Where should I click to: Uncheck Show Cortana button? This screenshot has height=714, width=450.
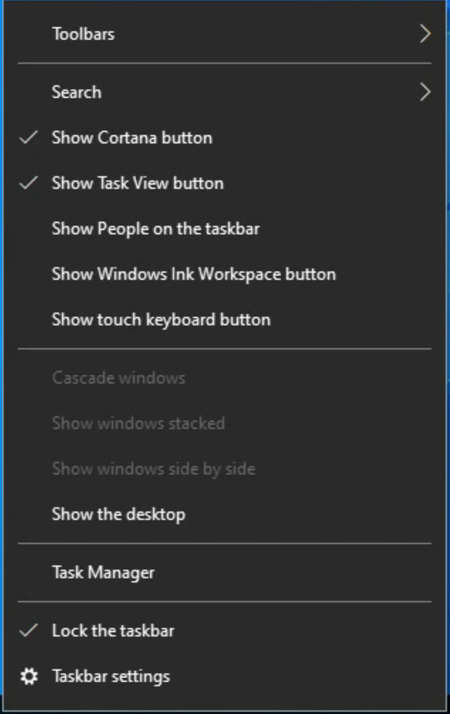225,138
